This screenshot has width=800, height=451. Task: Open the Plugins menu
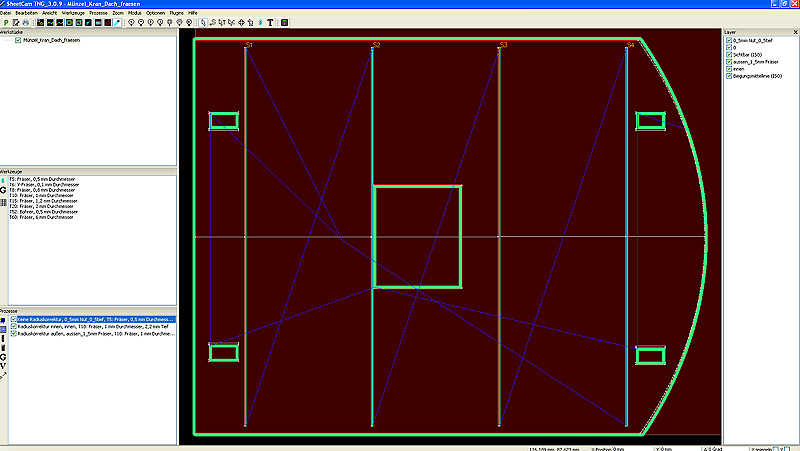177,13
